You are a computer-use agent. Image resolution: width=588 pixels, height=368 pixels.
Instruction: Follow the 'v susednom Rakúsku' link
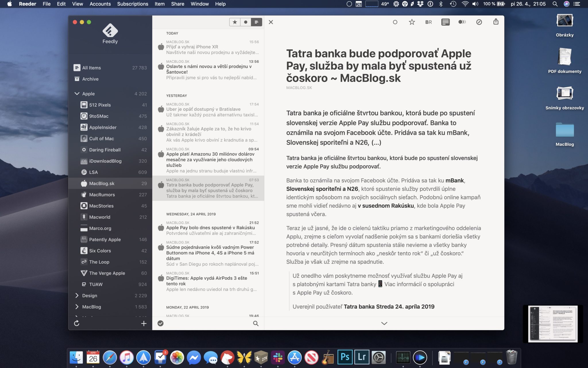(386, 206)
